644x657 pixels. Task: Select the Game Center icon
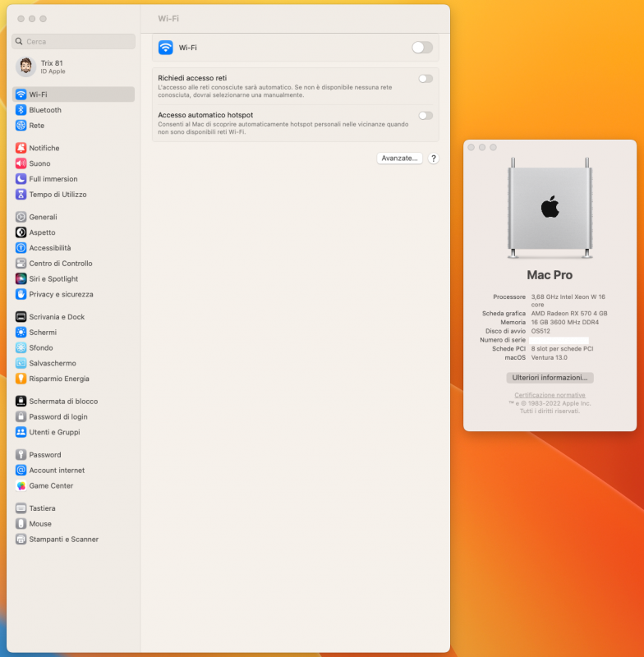[x=21, y=486]
